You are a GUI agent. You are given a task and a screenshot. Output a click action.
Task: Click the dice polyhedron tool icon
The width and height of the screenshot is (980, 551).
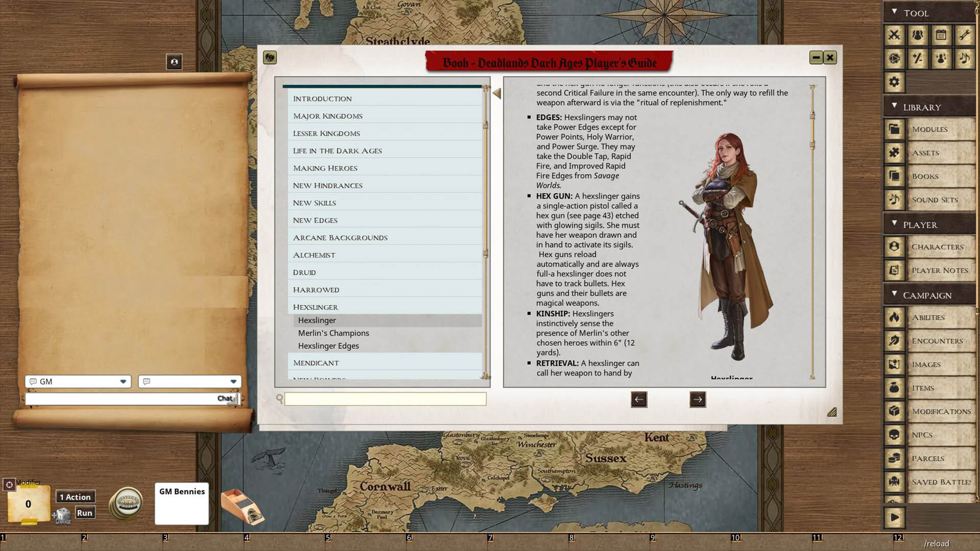coord(894,59)
